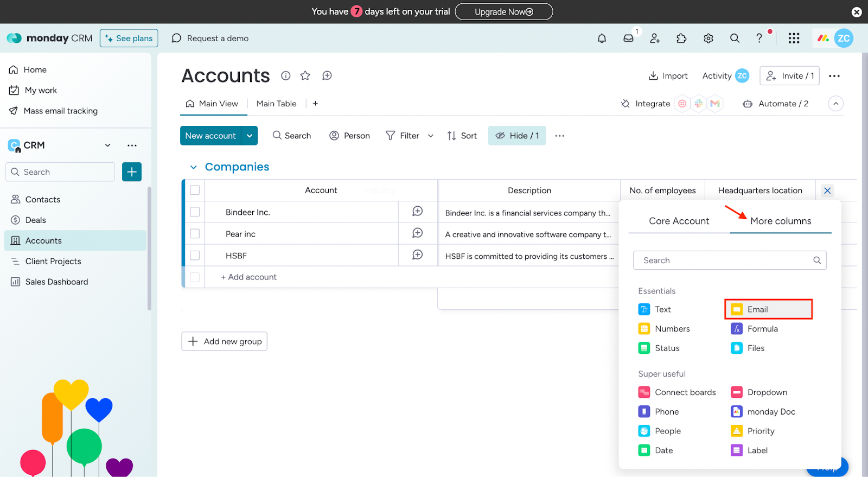Open Client Projects in sidebar

[x=75, y=262]
